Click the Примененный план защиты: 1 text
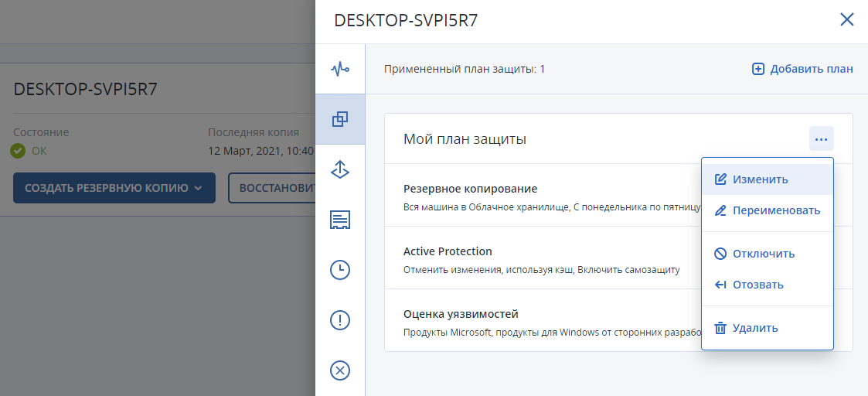Viewport: 868px width, 396px height. click(465, 70)
